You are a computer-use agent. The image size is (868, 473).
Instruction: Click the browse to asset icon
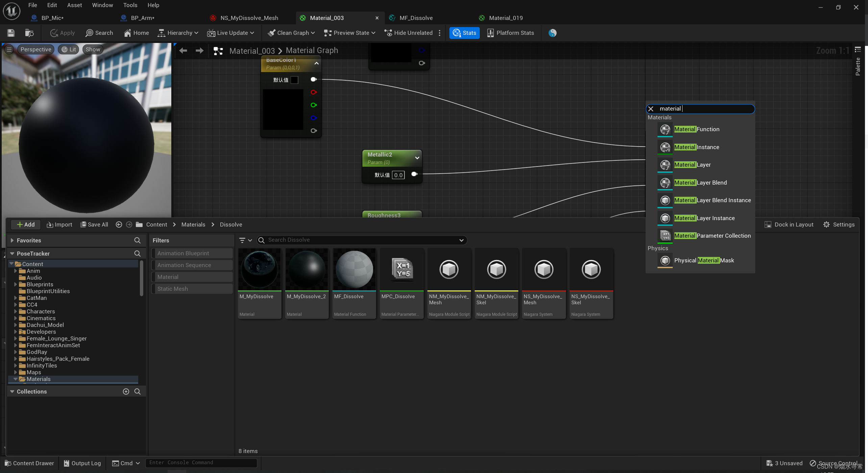pyautogui.click(x=29, y=33)
